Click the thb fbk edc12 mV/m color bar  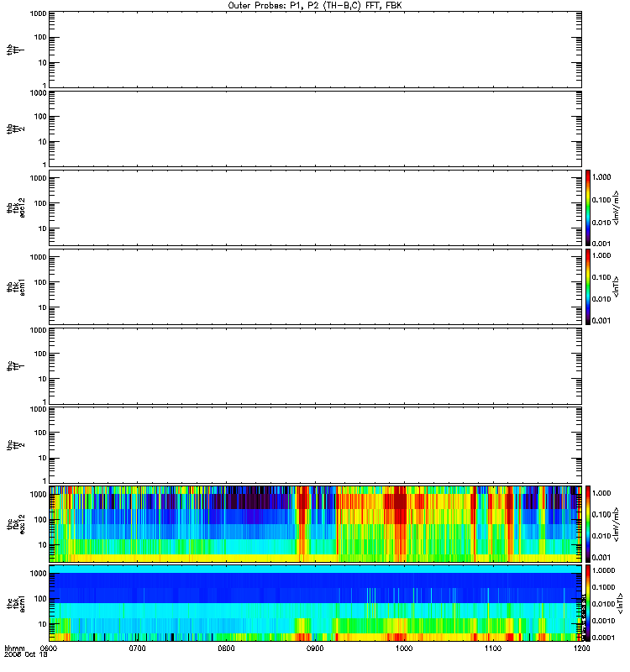[x=588, y=207]
